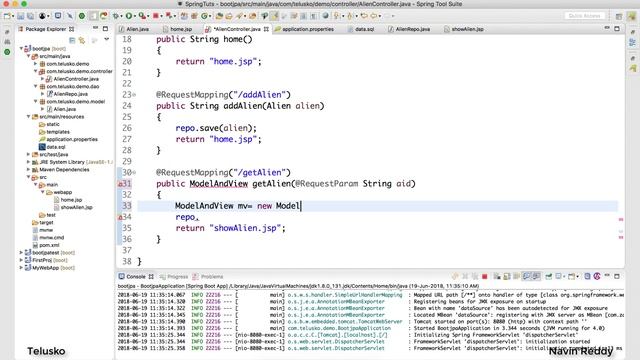
Task: Collapse the src/main/java folder node
Action: 29,56
